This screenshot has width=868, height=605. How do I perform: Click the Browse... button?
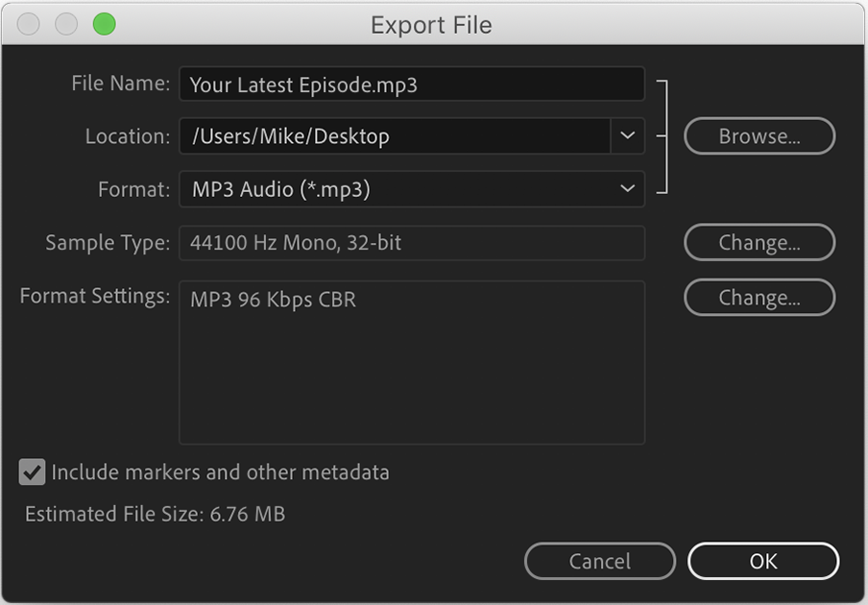[x=759, y=136]
